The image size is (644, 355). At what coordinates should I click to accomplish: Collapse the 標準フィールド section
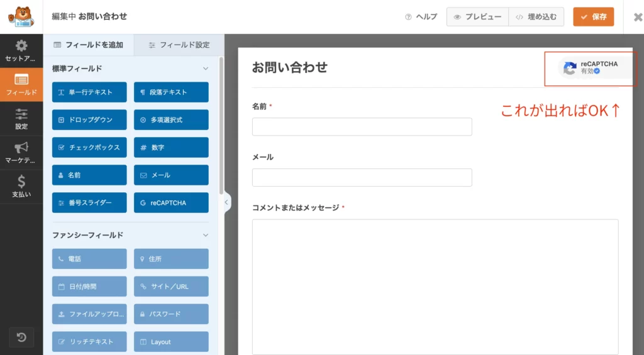click(x=206, y=68)
